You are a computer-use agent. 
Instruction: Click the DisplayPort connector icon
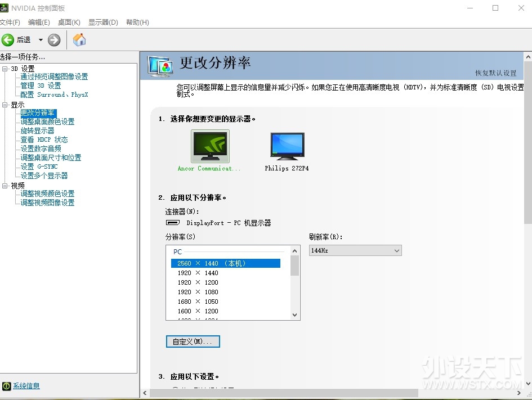point(173,223)
